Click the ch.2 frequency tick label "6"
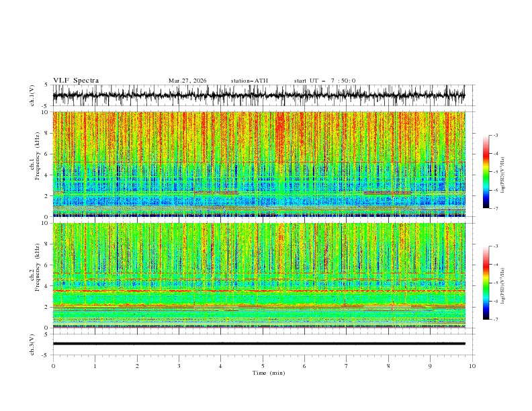The height and width of the screenshot is (411, 532). [47, 265]
